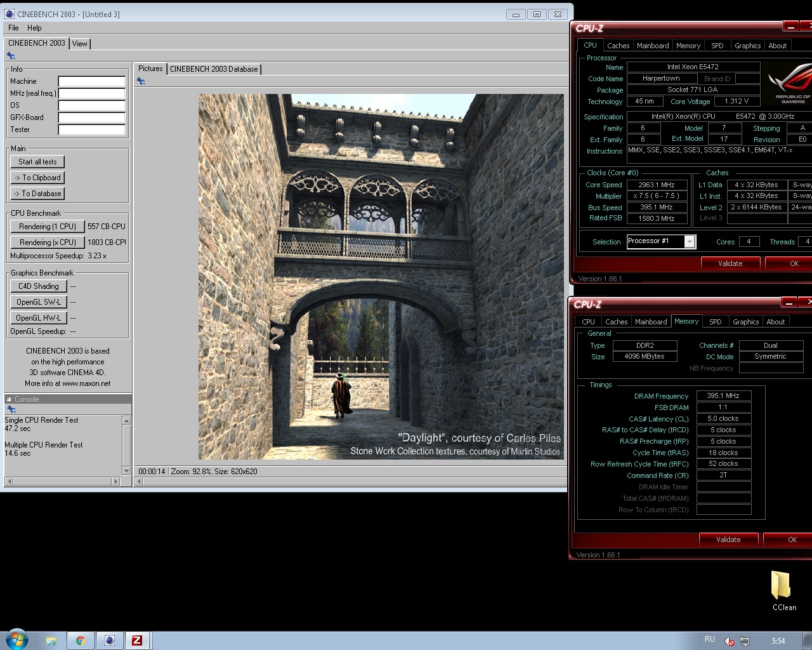
Task: Start the C4D Shading graphics test
Action: click(x=39, y=286)
